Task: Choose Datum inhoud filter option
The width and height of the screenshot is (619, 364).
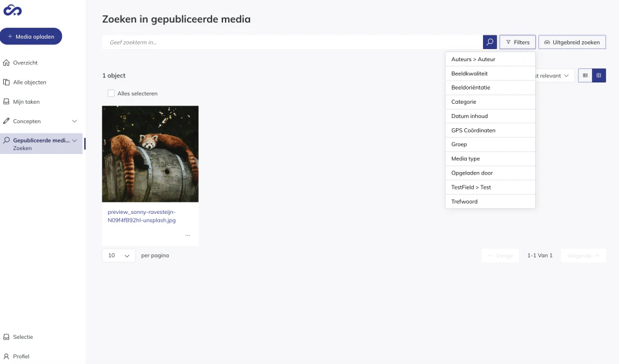Action: [490, 116]
